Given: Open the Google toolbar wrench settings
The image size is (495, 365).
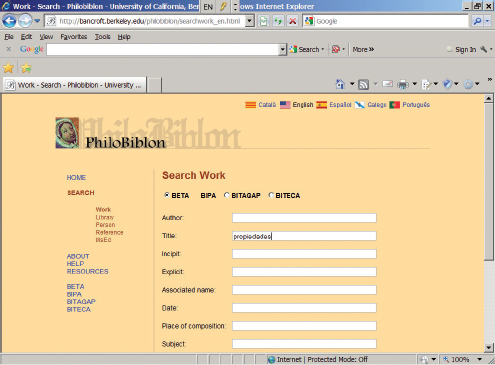Looking at the screenshot, I should click(x=484, y=49).
